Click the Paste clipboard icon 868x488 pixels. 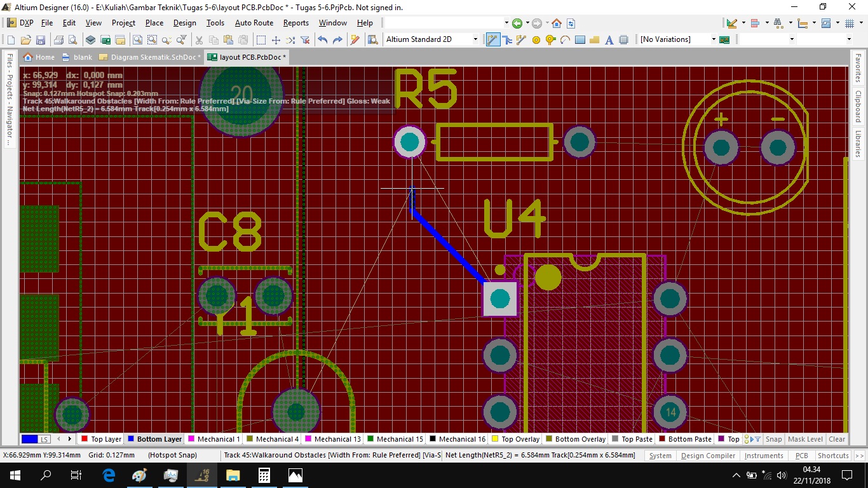[228, 40]
